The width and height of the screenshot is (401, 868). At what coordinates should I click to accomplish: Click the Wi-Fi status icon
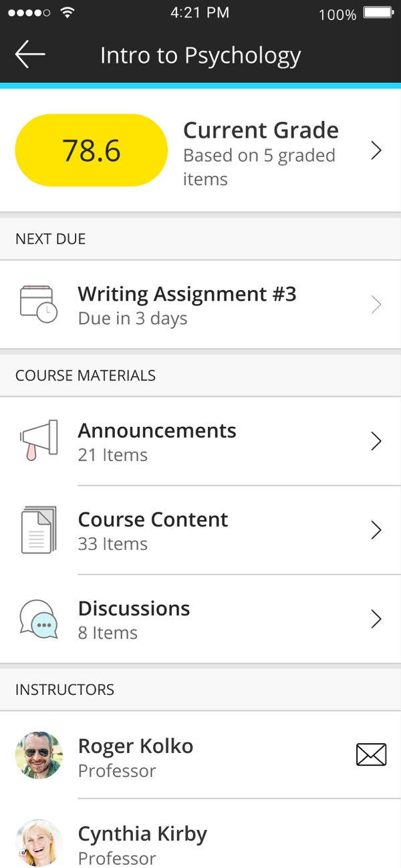67,13
